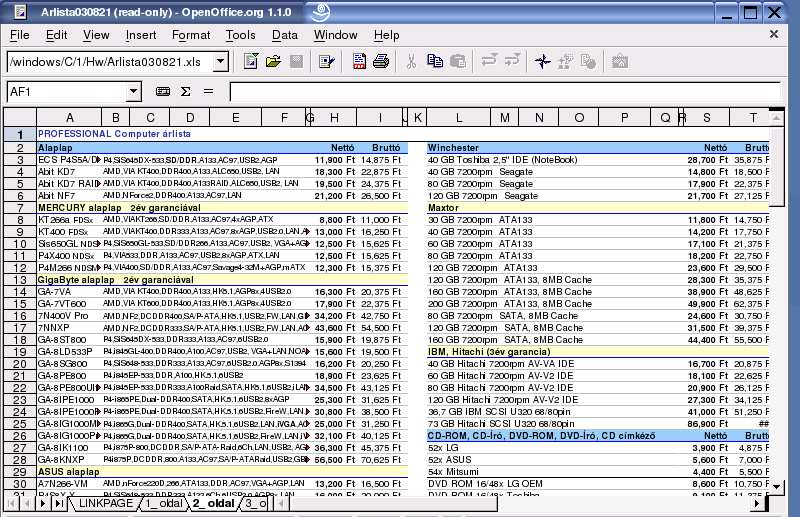
Task: Click the 'Abit NF7' cell
Action: point(57,196)
